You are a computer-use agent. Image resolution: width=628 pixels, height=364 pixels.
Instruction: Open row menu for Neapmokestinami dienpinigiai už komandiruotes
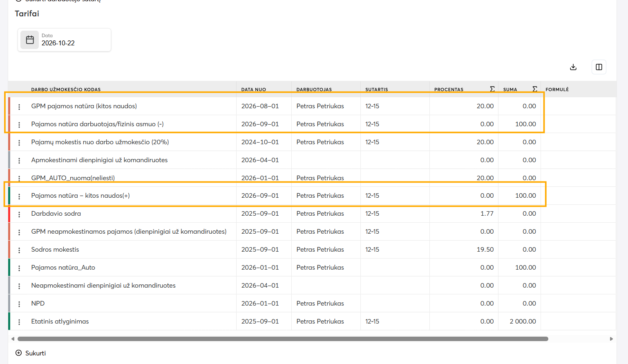(x=19, y=286)
